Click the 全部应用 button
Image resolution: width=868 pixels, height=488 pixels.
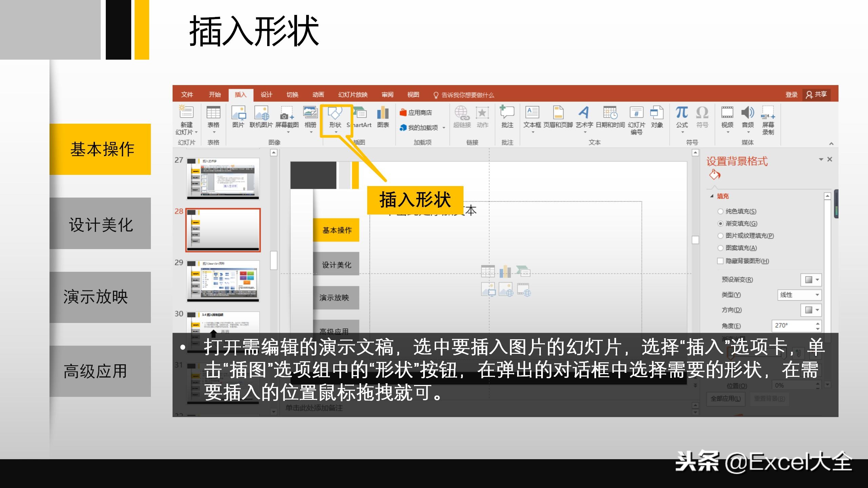point(726,399)
